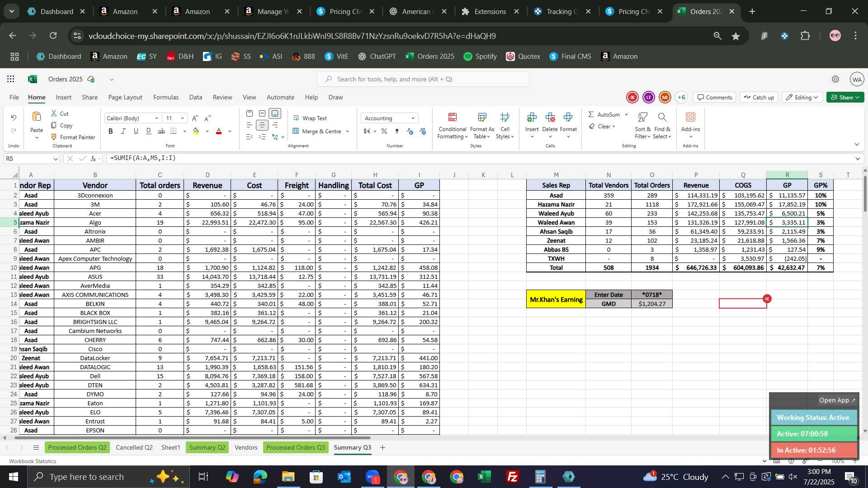
Task: Open the settings gear icon in Excel
Action: [x=835, y=79]
